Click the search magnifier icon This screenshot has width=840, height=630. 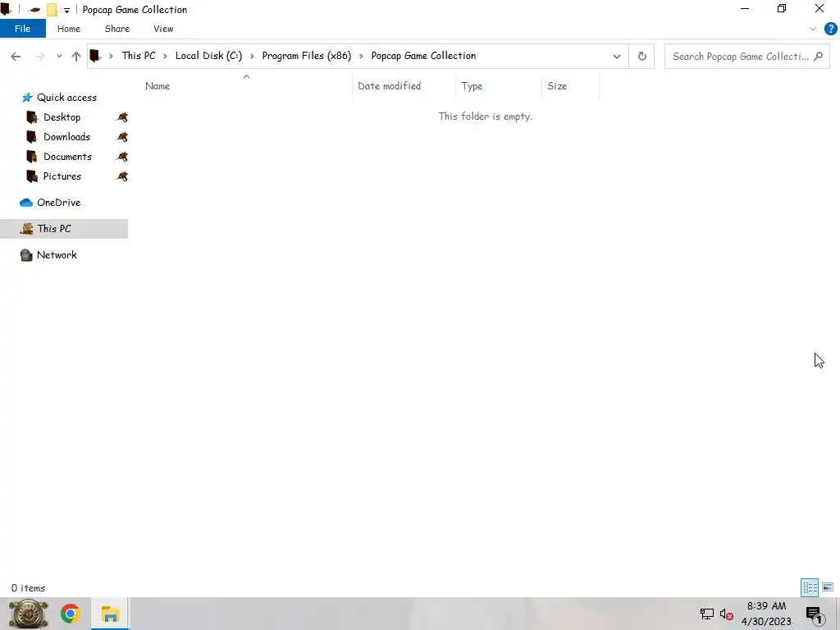818,57
